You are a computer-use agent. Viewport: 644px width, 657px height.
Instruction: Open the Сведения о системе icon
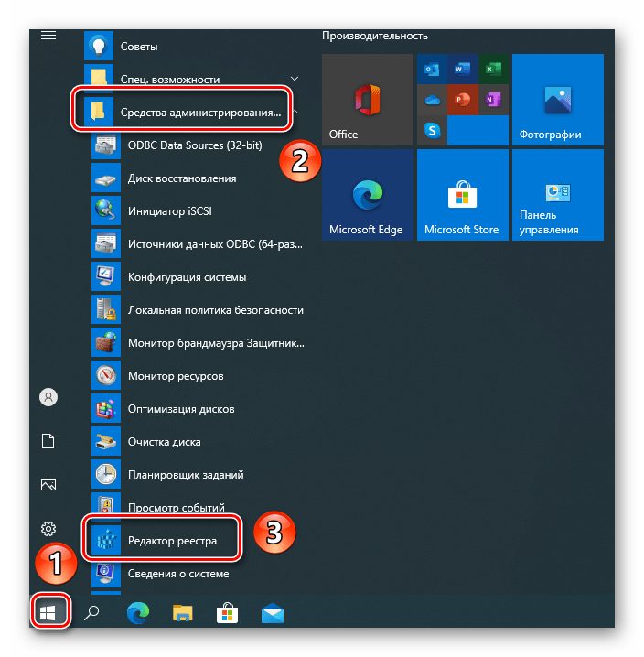(x=106, y=573)
